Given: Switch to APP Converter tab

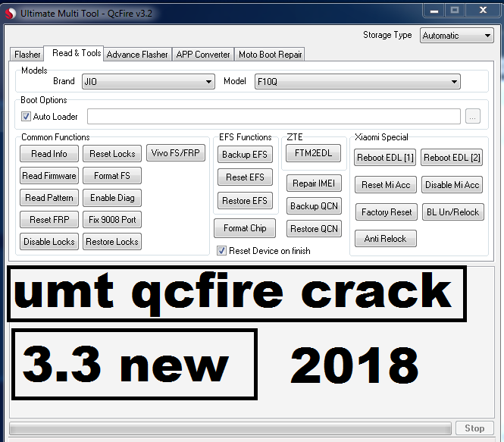Looking at the screenshot, I should 203,55.
